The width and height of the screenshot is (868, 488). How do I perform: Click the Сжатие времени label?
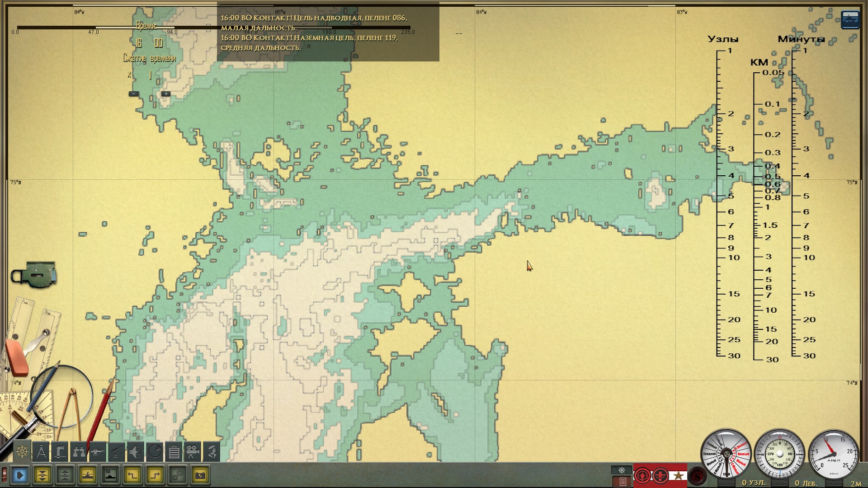click(x=149, y=58)
